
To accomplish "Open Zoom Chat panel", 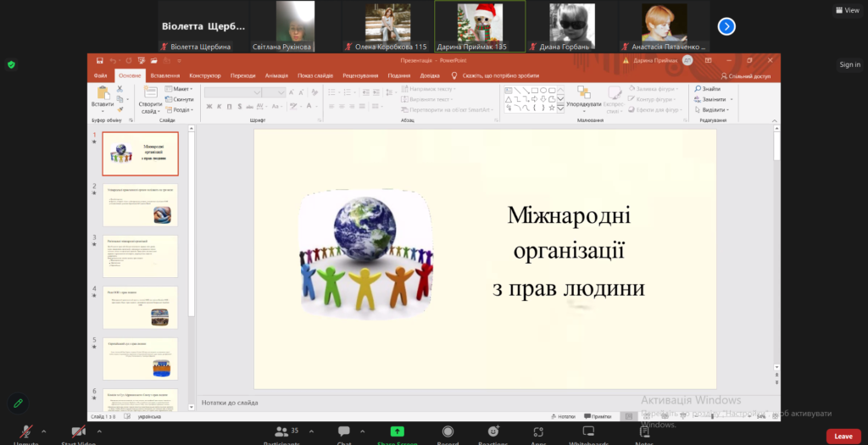I will pyautogui.click(x=344, y=434).
